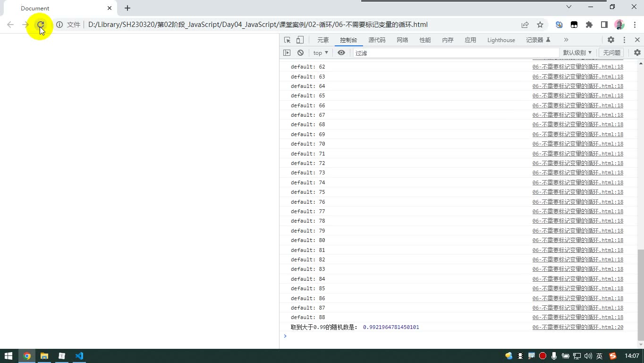The image size is (644, 363).
Task: Click the address bar URL
Action: pyautogui.click(x=258, y=25)
